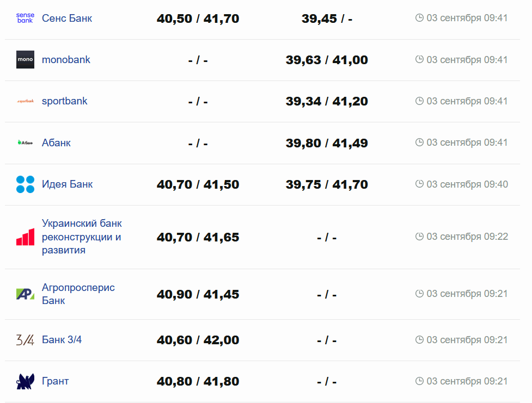Image resolution: width=532 pixels, height=403 pixels.
Task: Open the Грант bank link
Action: point(55,381)
